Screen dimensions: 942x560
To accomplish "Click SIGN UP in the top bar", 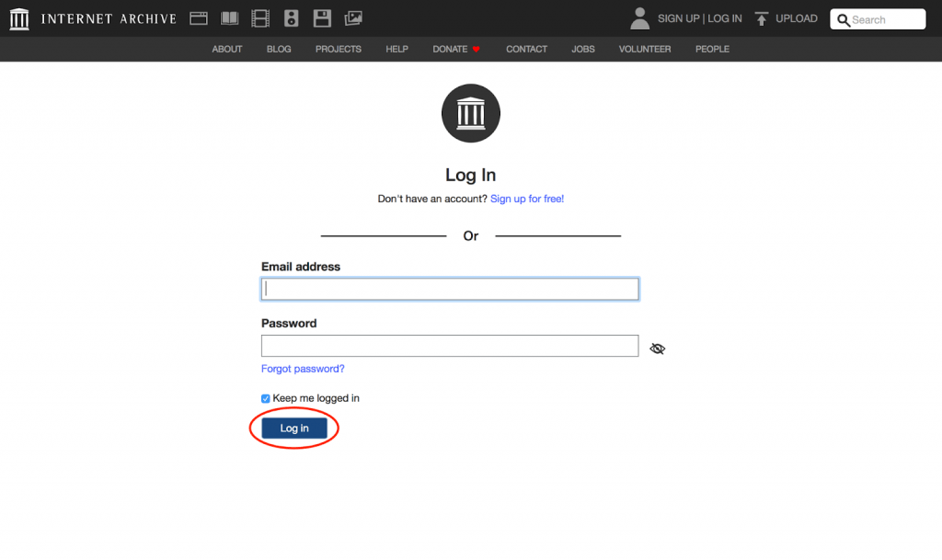I will click(x=678, y=18).
